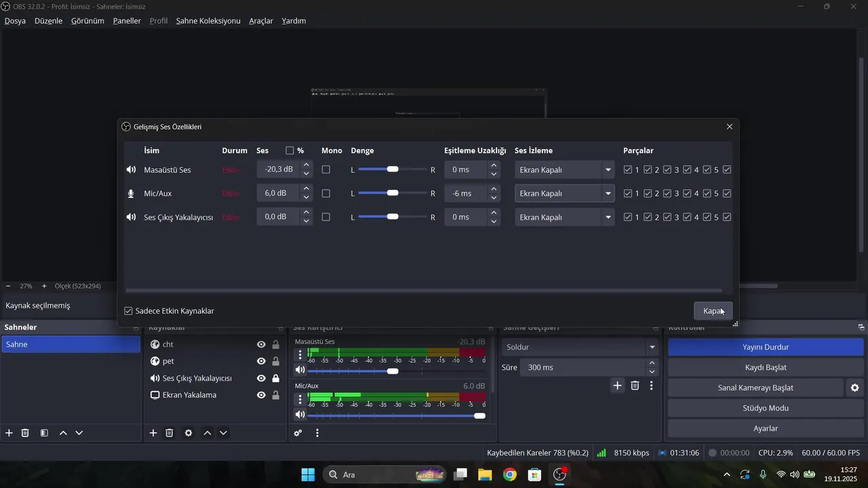Screen dimensions: 868x488
Task: Remove selected scene with trash icon
Action: (25, 432)
